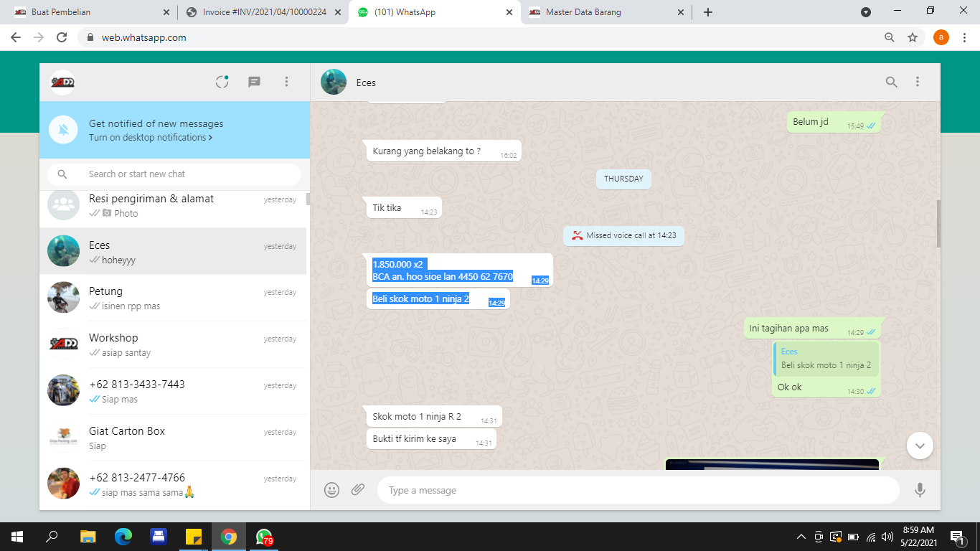
Task: Click the attach file paperclip
Action: click(x=358, y=490)
